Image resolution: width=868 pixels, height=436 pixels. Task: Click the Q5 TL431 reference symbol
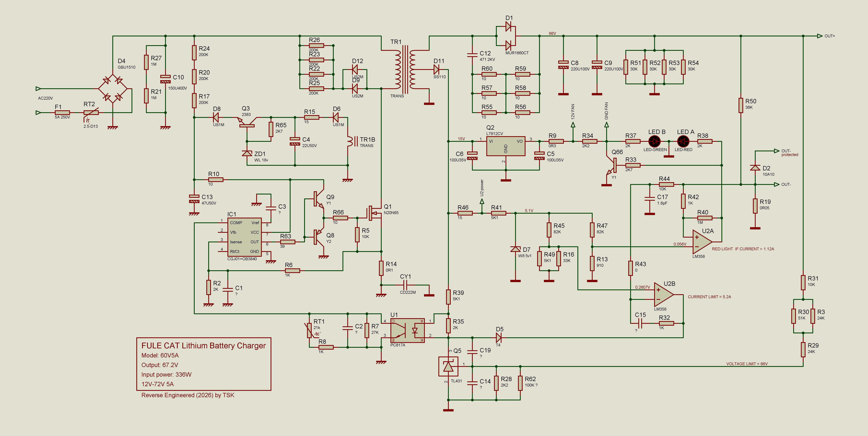coord(448,366)
